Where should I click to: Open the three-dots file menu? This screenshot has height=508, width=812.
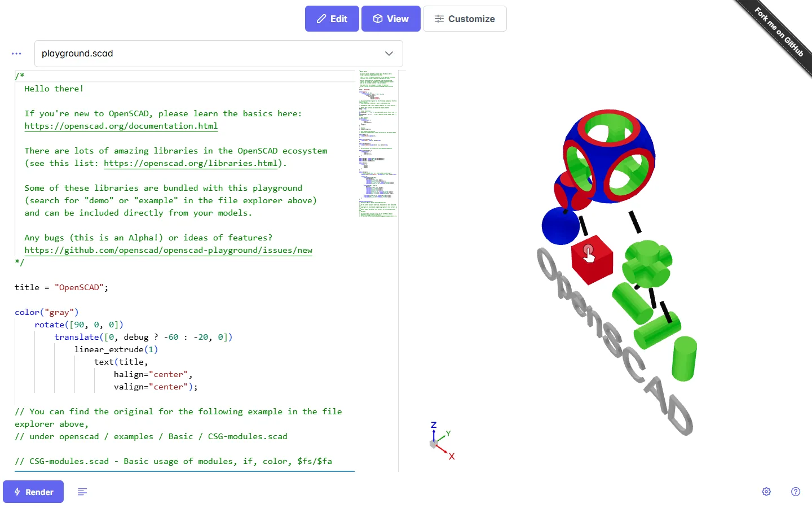[16, 54]
